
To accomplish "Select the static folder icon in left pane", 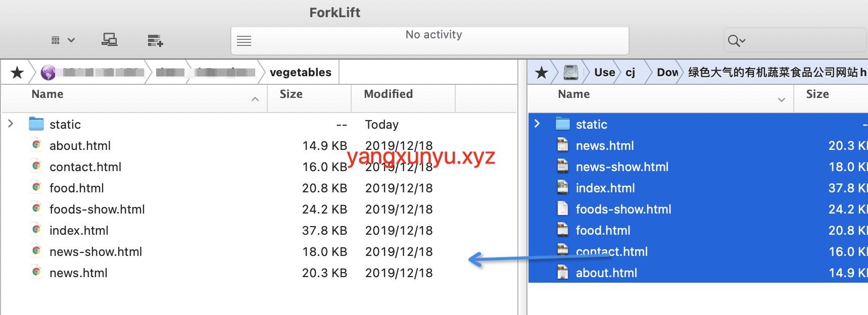I will tap(36, 124).
